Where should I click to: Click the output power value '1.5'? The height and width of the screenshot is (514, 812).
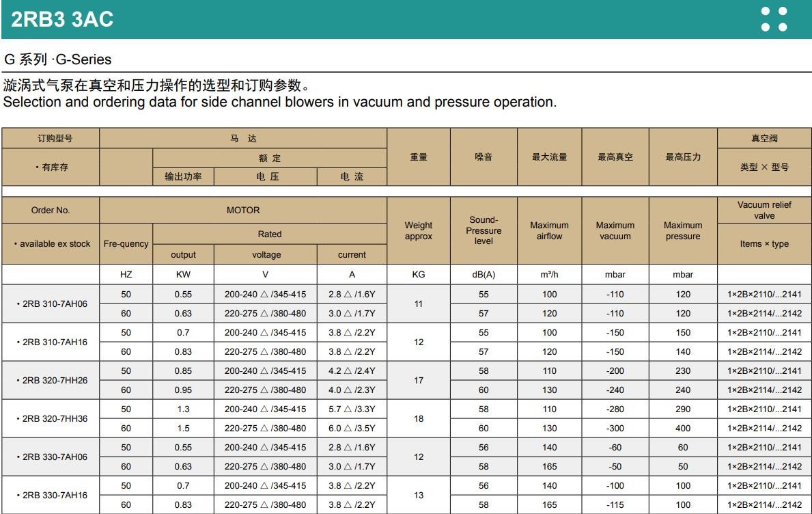click(x=183, y=429)
